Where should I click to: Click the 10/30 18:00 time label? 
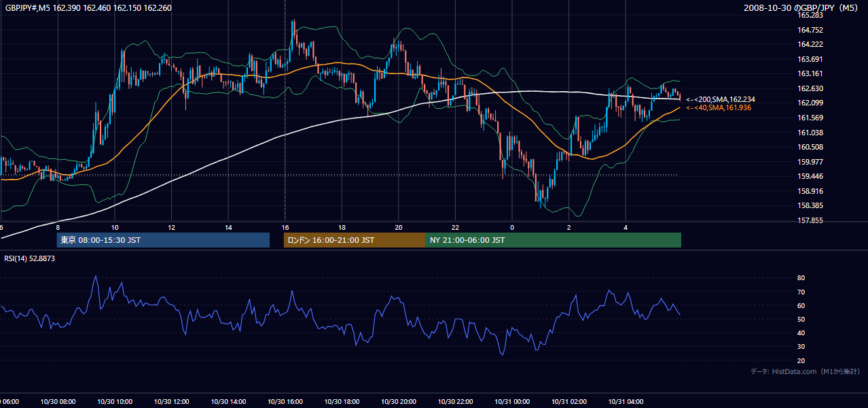click(x=342, y=402)
